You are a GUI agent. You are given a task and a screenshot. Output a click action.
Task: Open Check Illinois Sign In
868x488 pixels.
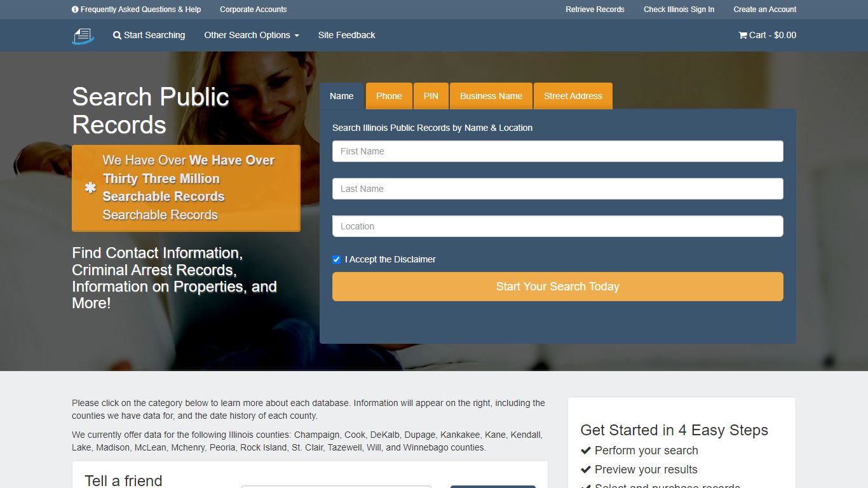pos(679,10)
